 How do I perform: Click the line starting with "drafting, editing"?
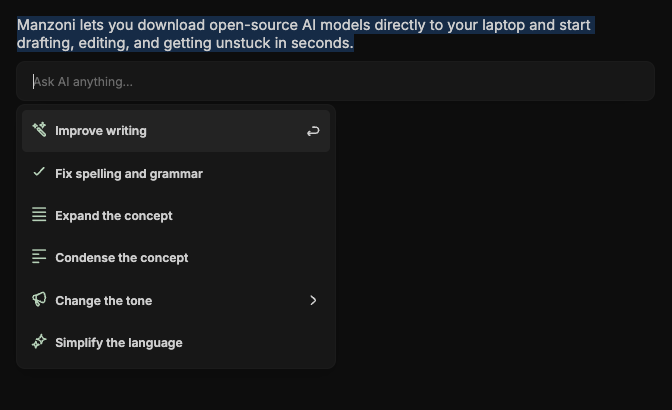click(x=185, y=44)
